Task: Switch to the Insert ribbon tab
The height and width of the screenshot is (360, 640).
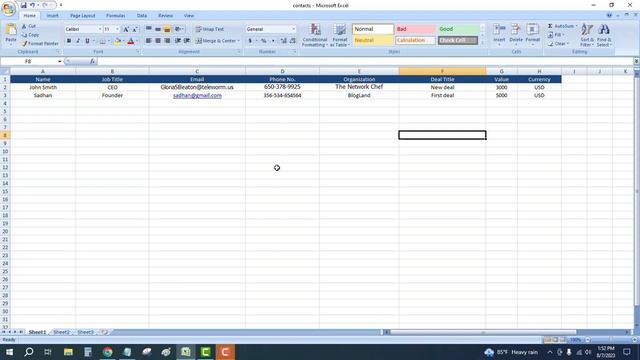Action: pos(52,16)
